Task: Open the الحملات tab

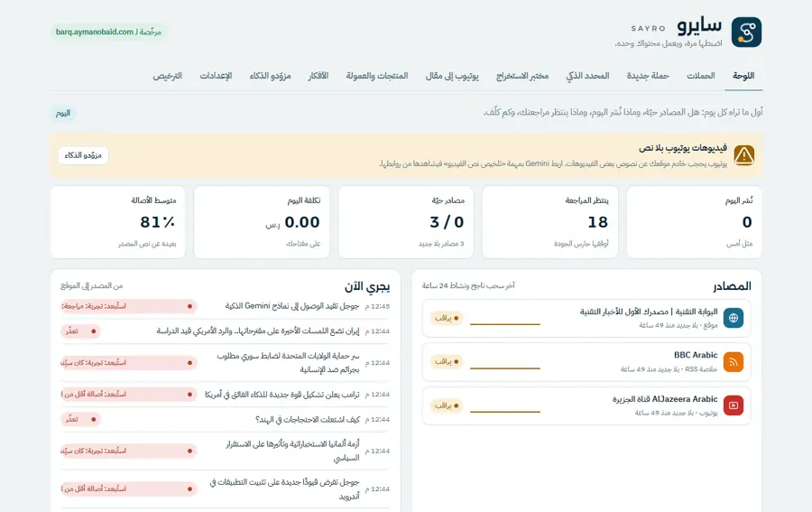Action: (x=701, y=76)
